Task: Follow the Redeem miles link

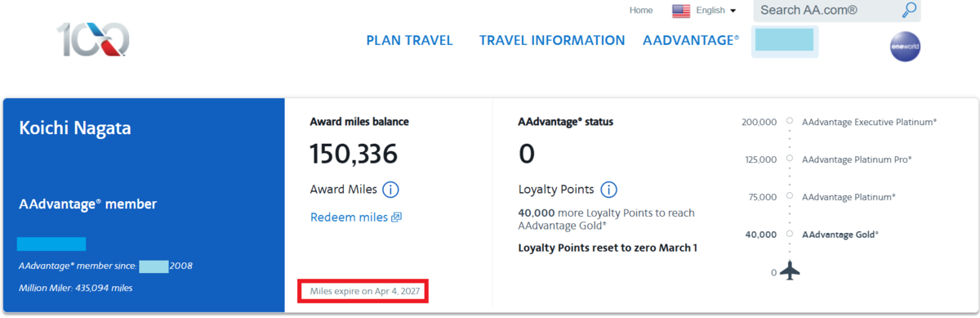Action: (350, 217)
